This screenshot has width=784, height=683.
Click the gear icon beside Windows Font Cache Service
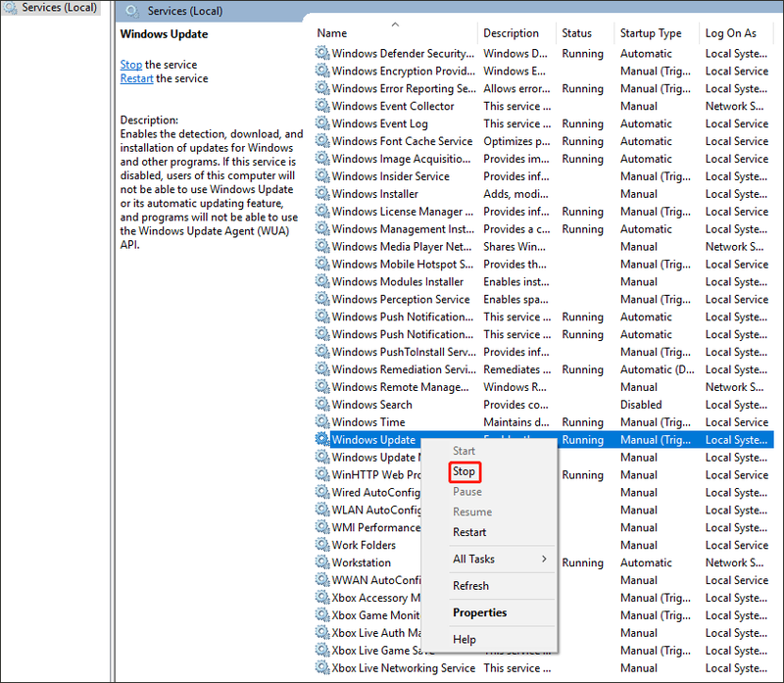point(322,141)
